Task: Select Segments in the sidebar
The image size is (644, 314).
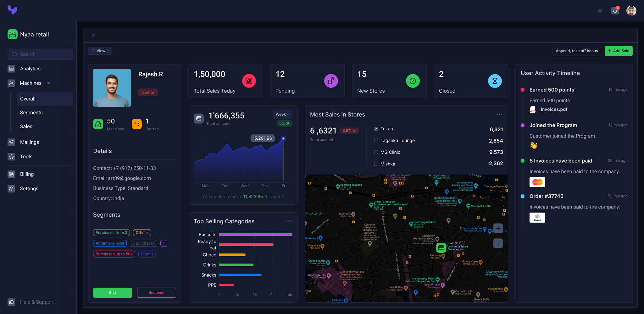Action: click(31, 113)
